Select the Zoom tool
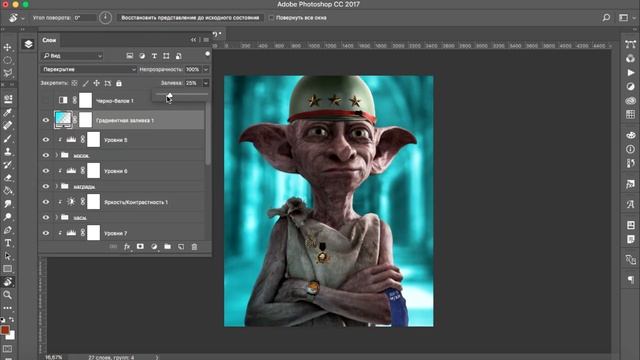This screenshot has width=640, height=360. [x=7, y=294]
